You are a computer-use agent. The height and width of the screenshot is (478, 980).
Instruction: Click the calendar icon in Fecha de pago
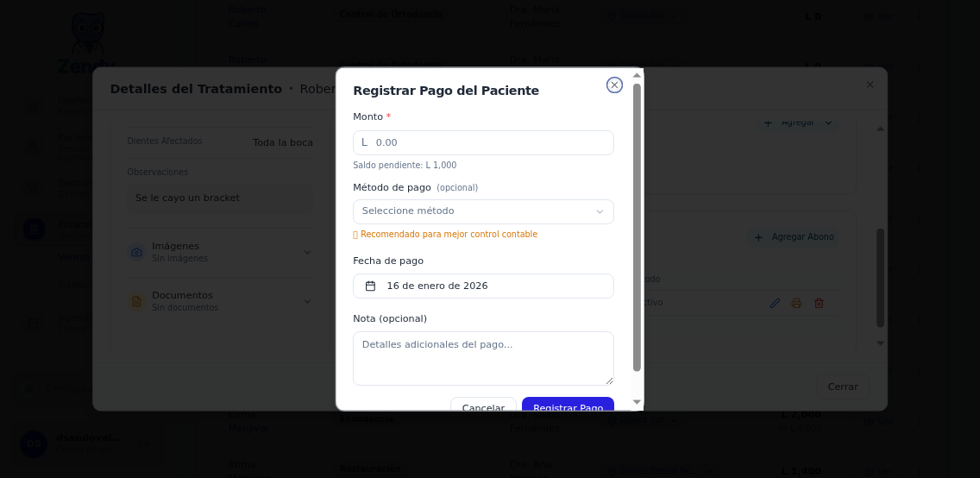(371, 286)
